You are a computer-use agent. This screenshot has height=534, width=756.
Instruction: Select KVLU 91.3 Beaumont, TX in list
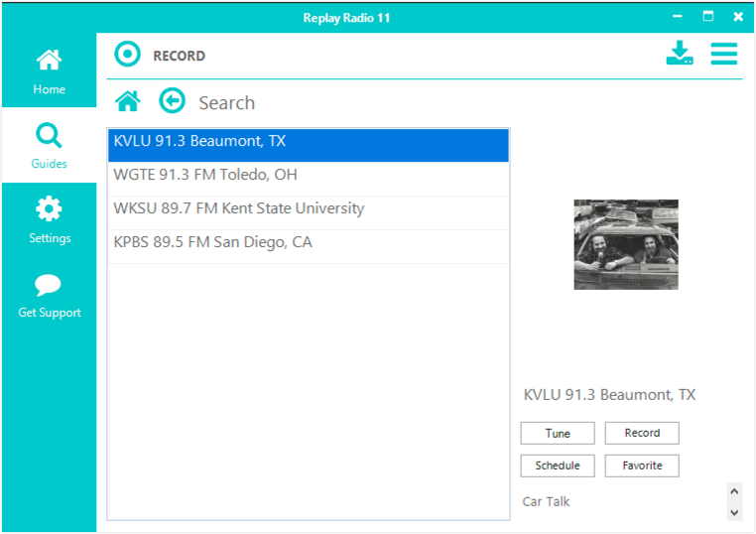309,145
